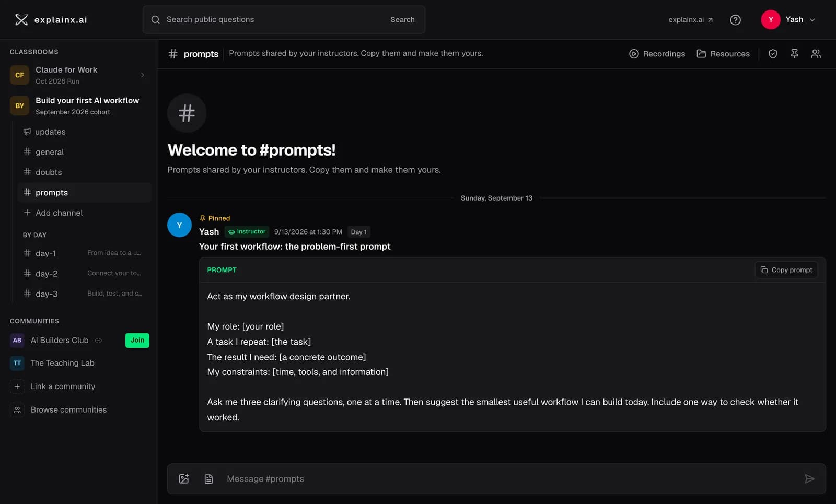The width and height of the screenshot is (836, 504).
Task: Open the explainx.ai external link
Action: coord(691,20)
